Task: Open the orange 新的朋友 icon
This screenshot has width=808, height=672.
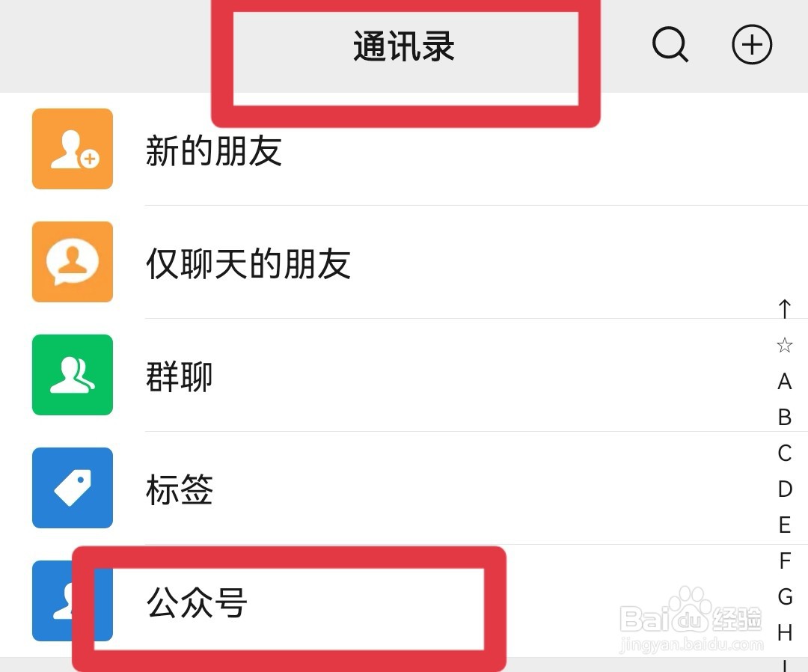Action: pos(73,149)
